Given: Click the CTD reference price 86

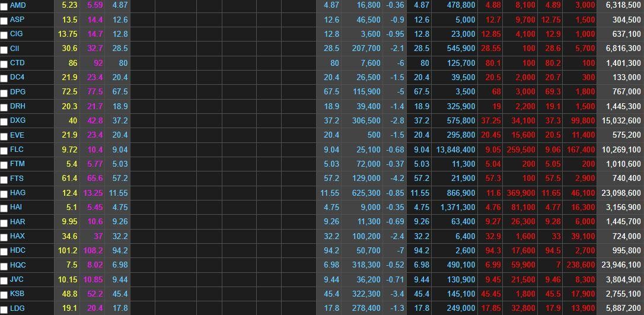Looking at the screenshot, I should 72,63.
